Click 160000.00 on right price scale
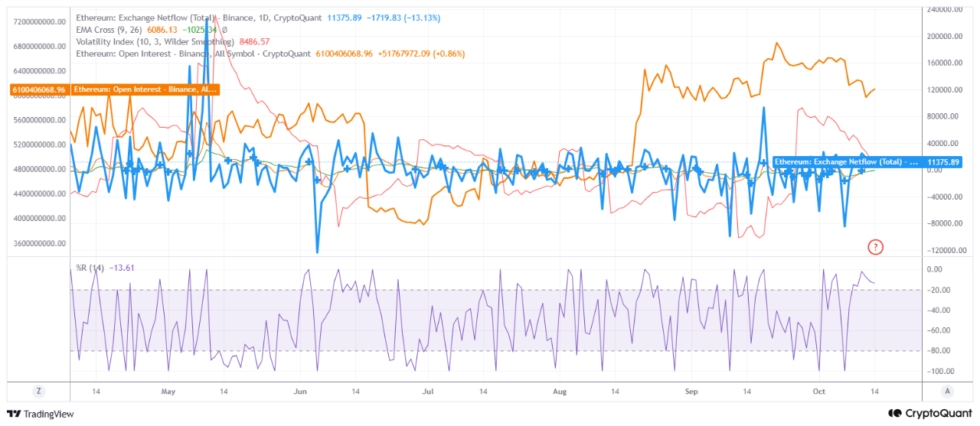 (945, 63)
